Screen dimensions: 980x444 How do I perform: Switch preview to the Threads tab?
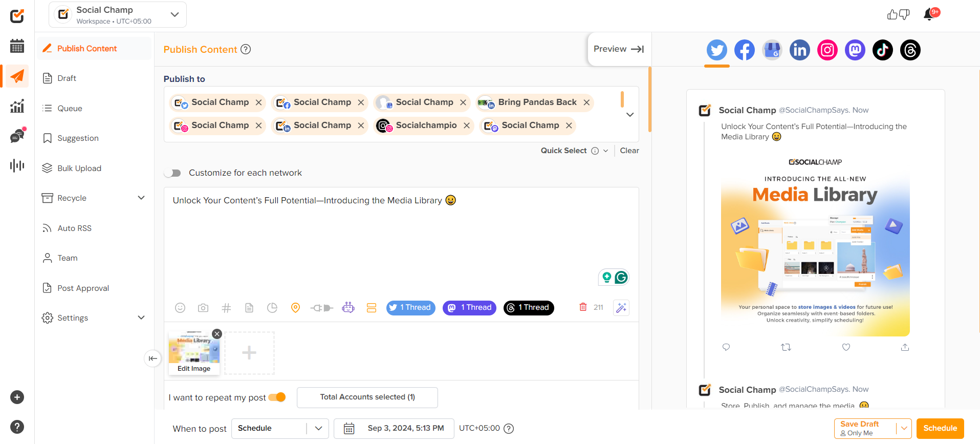pos(910,50)
